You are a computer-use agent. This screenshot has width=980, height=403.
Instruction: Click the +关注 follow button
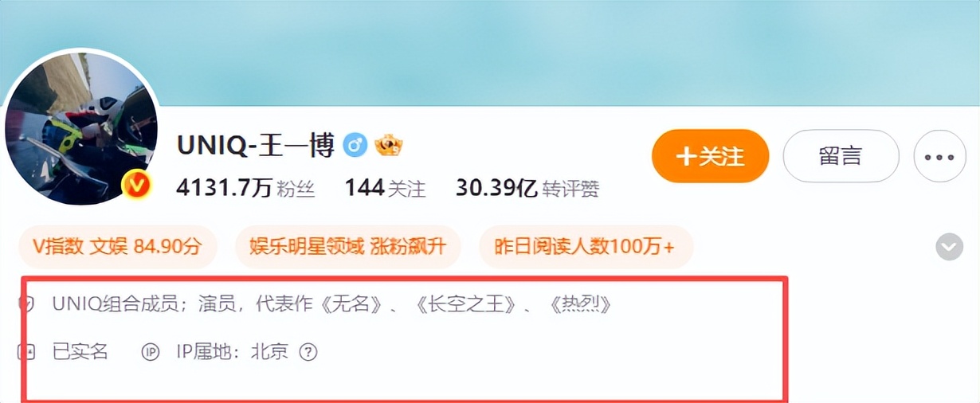710,156
